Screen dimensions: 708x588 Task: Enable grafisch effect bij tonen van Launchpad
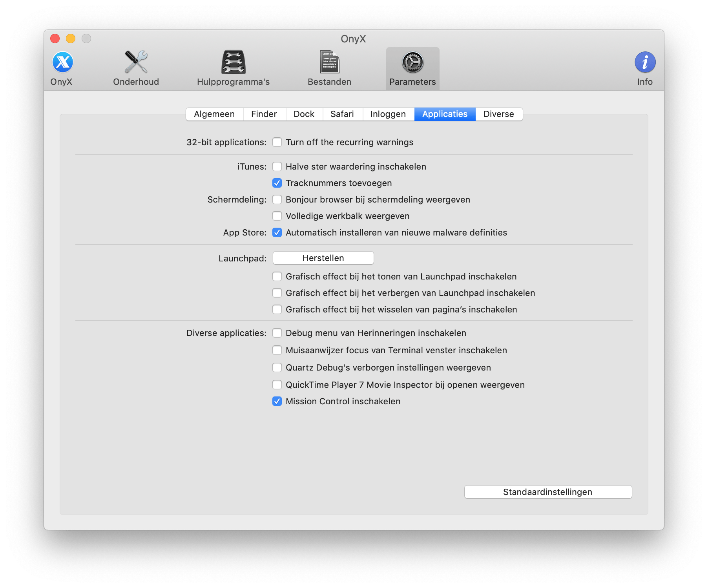click(277, 276)
